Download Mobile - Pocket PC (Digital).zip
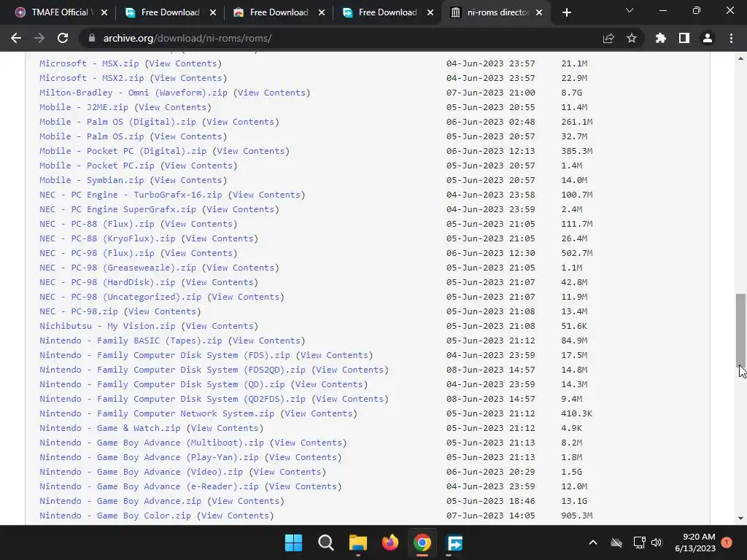This screenshot has width=747, height=560. click(123, 151)
